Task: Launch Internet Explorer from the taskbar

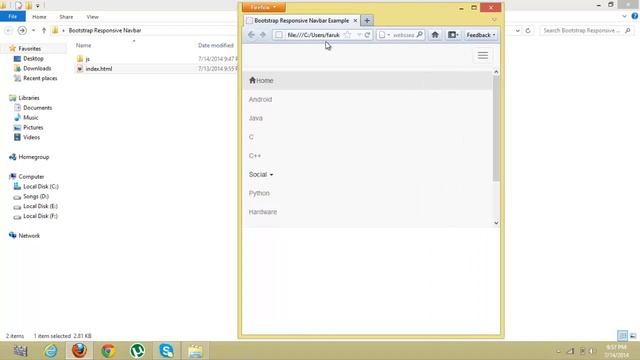Action: 51,351
